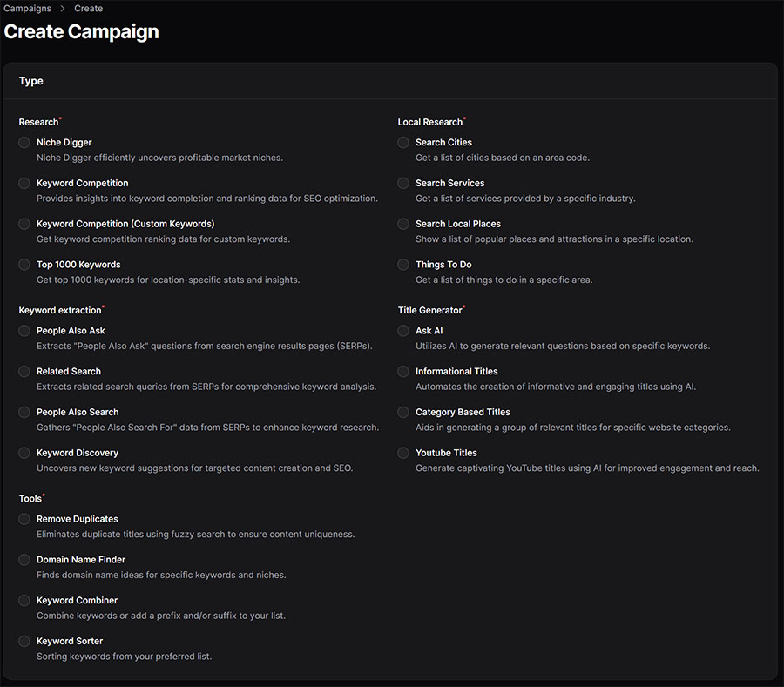Pick the Things To Do option
The image size is (784, 687).
click(402, 264)
